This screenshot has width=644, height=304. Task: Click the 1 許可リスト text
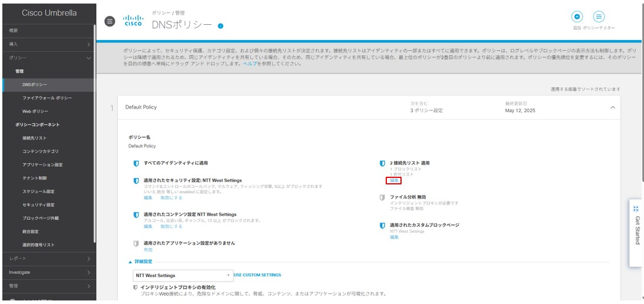[x=401, y=174]
